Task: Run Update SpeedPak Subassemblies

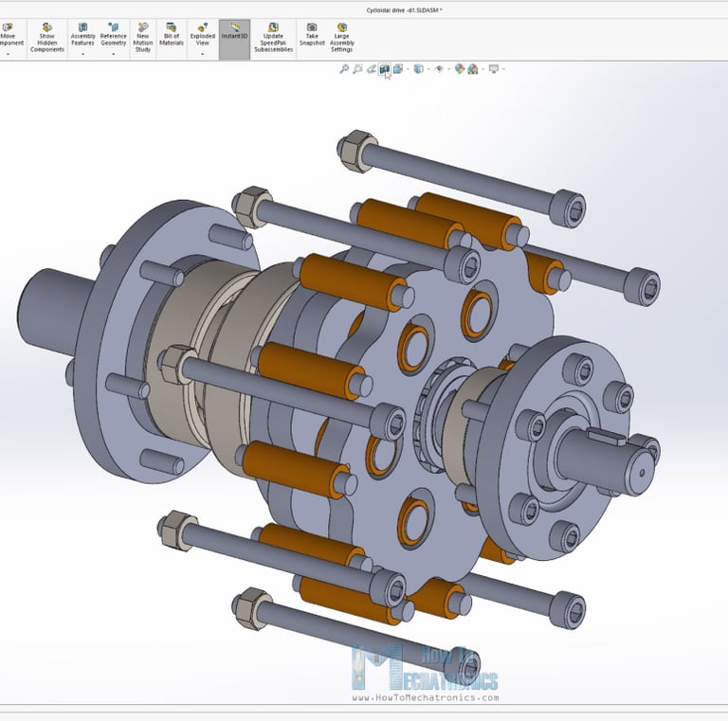Action: coord(273,38)
